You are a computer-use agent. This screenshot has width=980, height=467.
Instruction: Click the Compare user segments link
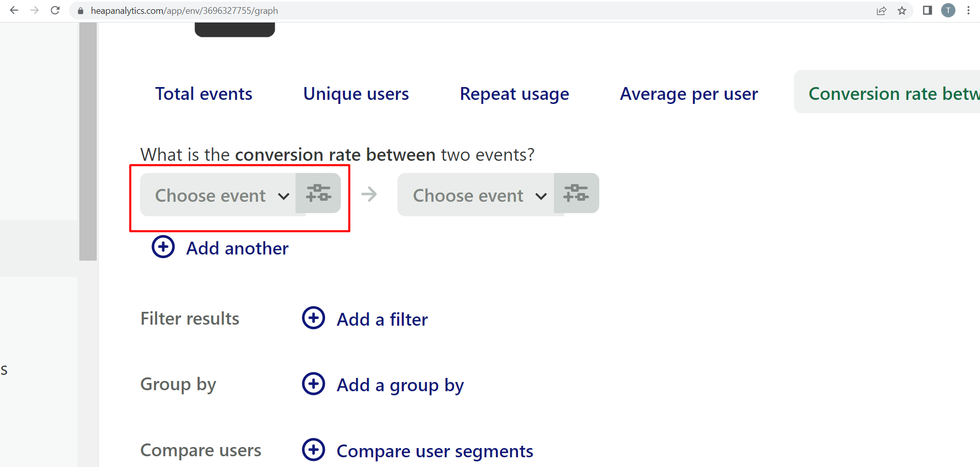(x=435, y=451)
